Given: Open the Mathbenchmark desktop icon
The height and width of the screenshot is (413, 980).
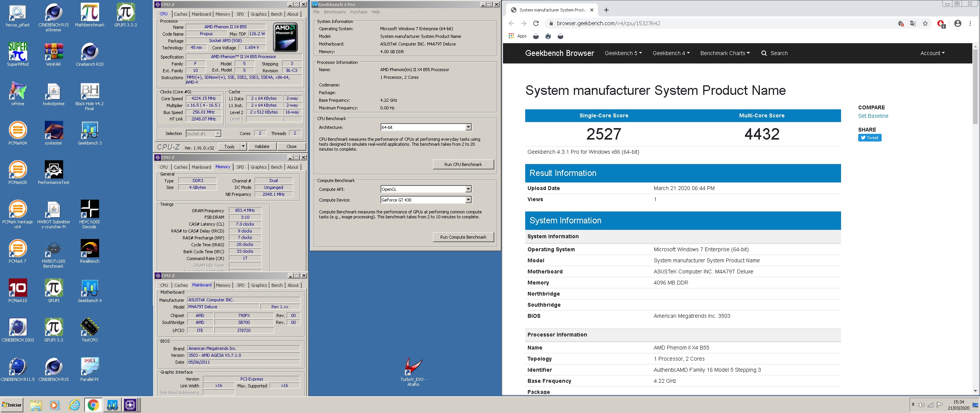Looking at the screenshot, I should click(90, 16).
